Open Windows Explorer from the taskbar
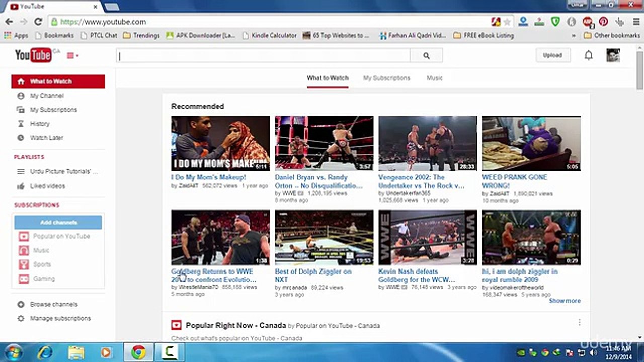The height and width of the screenshot is (362, 644). pyautogui.click(x=76, y=352)
